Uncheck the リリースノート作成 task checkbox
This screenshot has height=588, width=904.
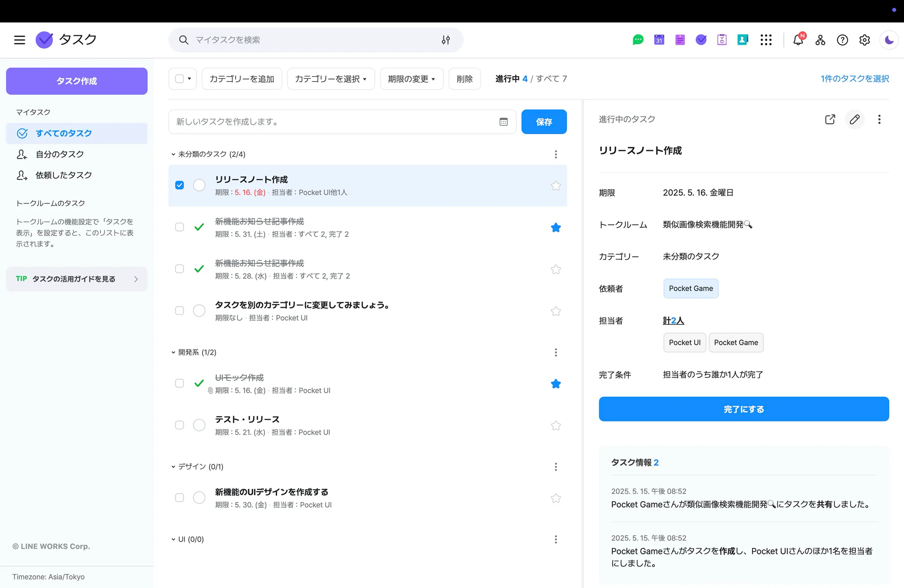click(179, 185)
